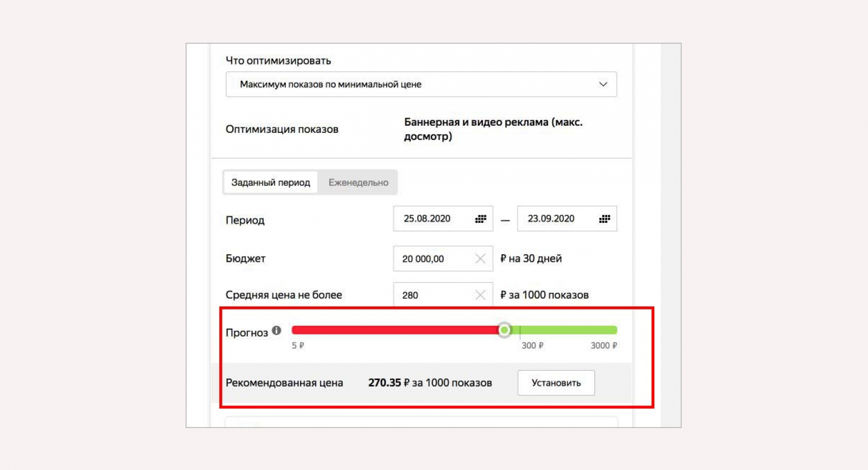
Task: Clear the budget field value
Action: pos(480,259)
